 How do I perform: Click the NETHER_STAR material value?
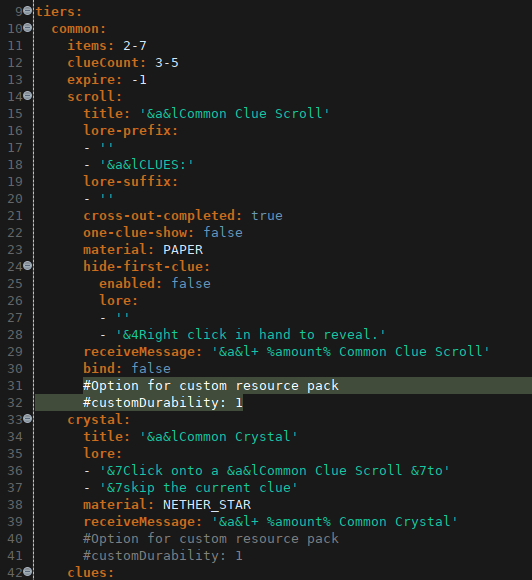coord(207,505)
